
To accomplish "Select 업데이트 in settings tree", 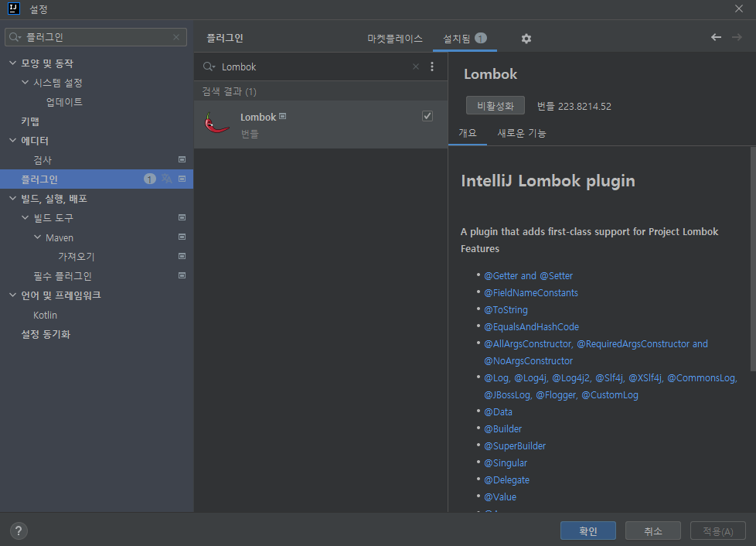I will (x=64, y=102).
